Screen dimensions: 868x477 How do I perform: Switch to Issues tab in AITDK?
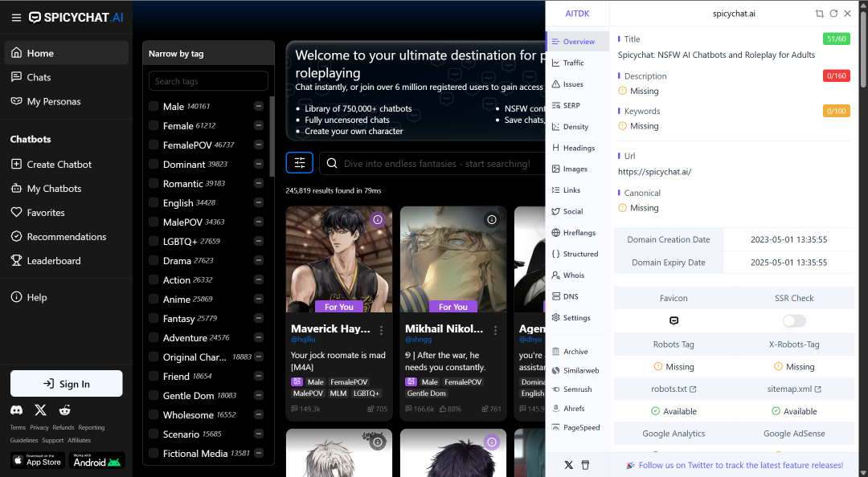pyautogui.click(x=577, y=84)
